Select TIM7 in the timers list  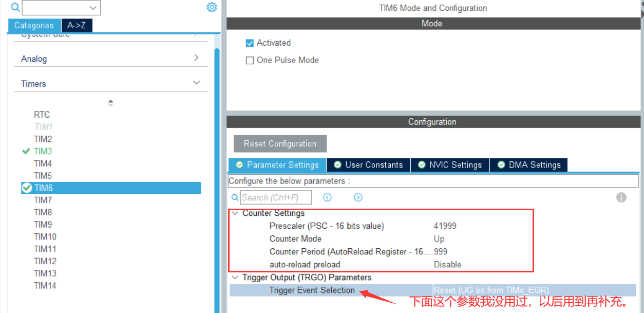coord(43,200)
